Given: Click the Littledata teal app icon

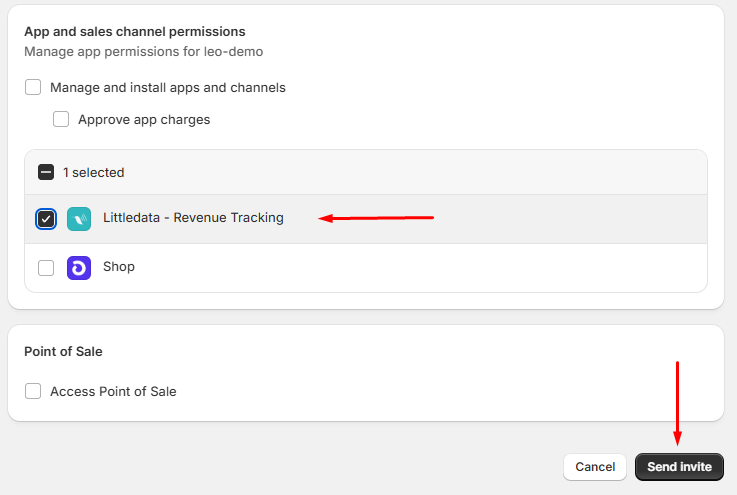Looking at the screenshot, I should point(79,218).
